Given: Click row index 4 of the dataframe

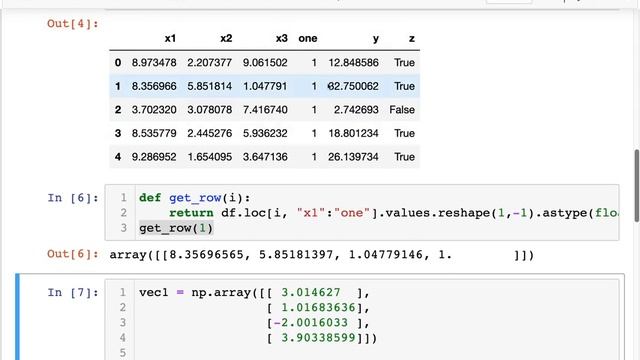Looking at the screenshot, I should coord(118,157).
